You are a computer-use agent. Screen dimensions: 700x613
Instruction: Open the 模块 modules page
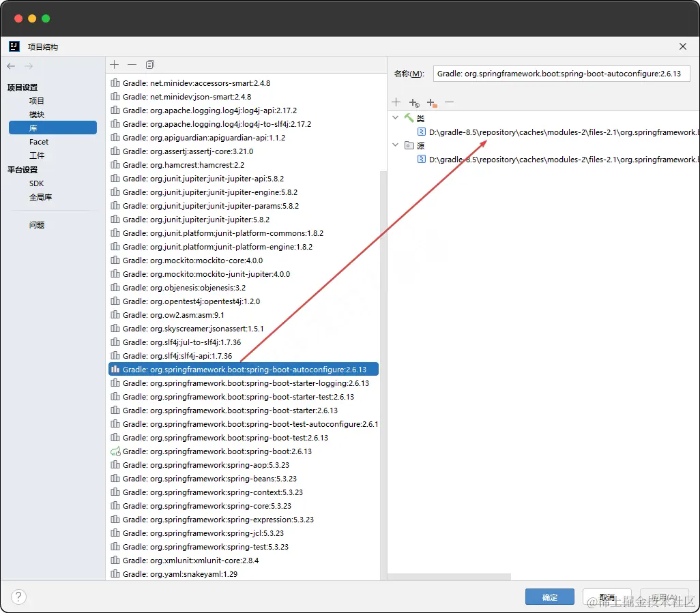click(x=37, y=115)
